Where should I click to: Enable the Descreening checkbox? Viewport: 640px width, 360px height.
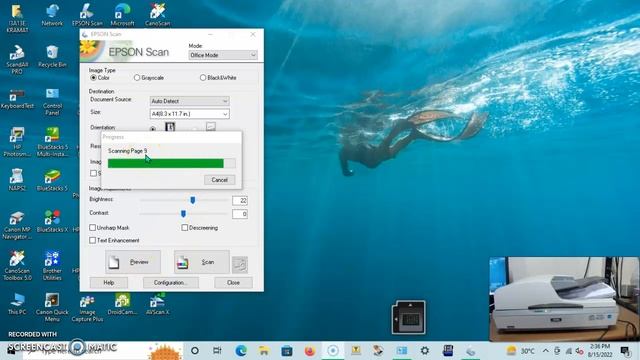pos(184,227)
